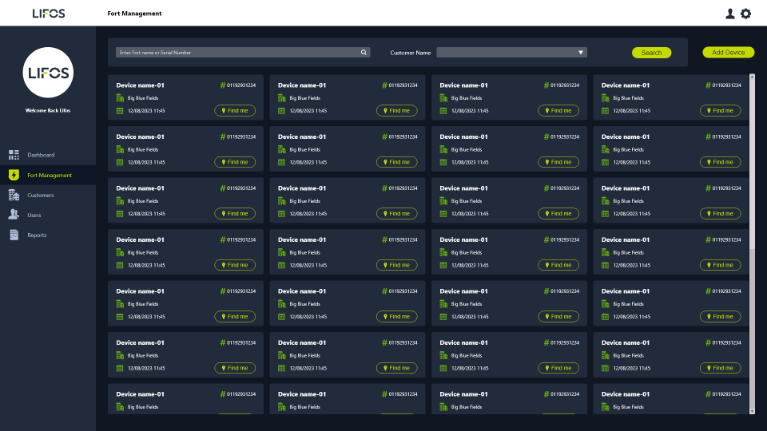Click the hash serial icon on first card
The image size is (767, 431).
pyautogui.click(x=223, y=86)
